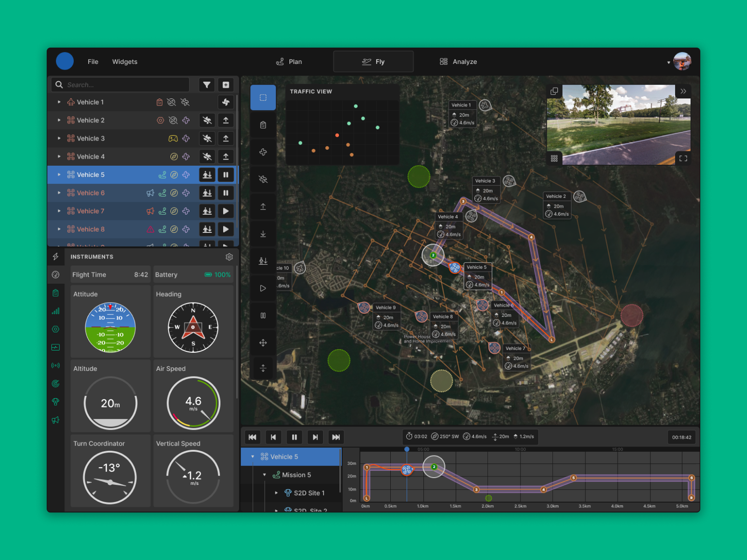Screen dimensions: 747x560
Task: Collapse Mission 5 in the timeline tree
Action: [265, 475]
